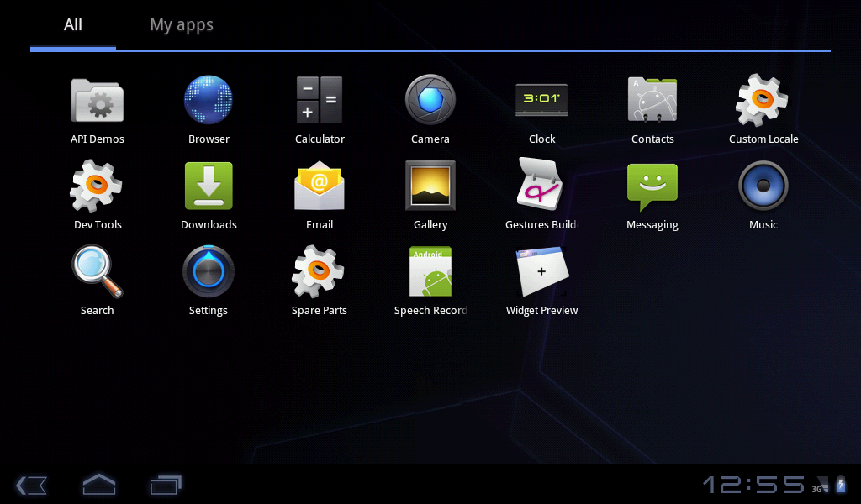The image size is (861, 504).
Task: Select the All apps tab
Action: tap(73, 25)
